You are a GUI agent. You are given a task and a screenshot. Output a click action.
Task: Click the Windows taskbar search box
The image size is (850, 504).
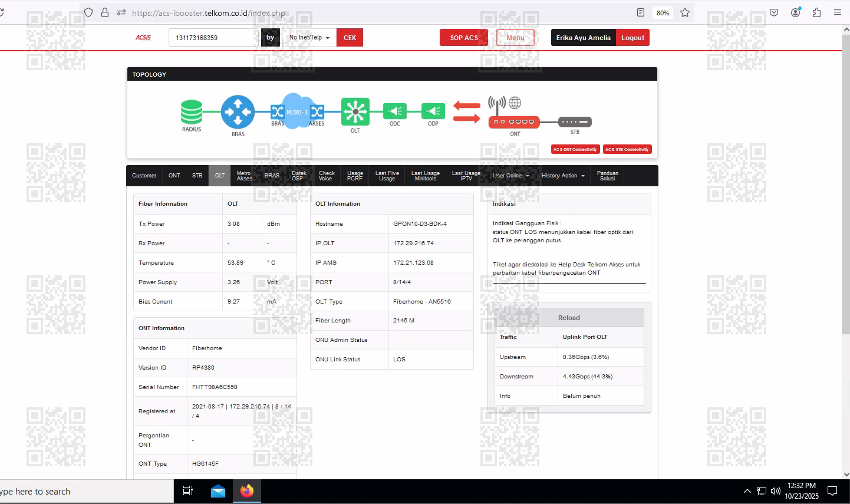point(87,492)
